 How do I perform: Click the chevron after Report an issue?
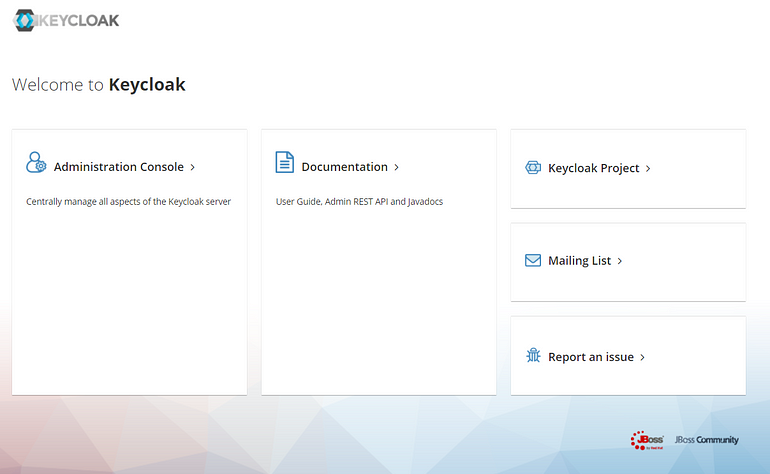(642, 358)
